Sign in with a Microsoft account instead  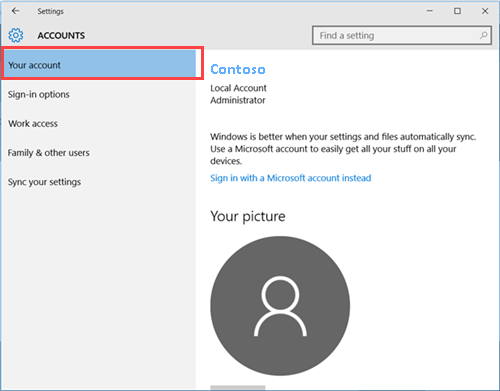pos(290,178)
